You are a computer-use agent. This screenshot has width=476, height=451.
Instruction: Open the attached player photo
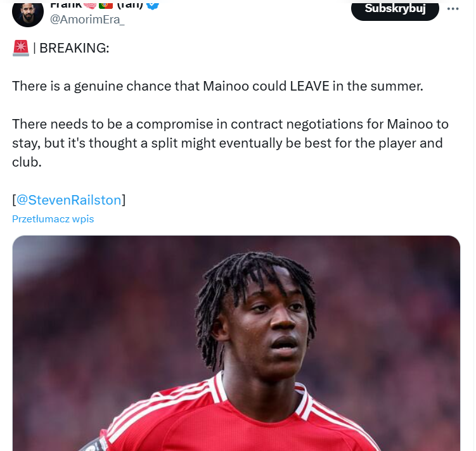[236, 343]
